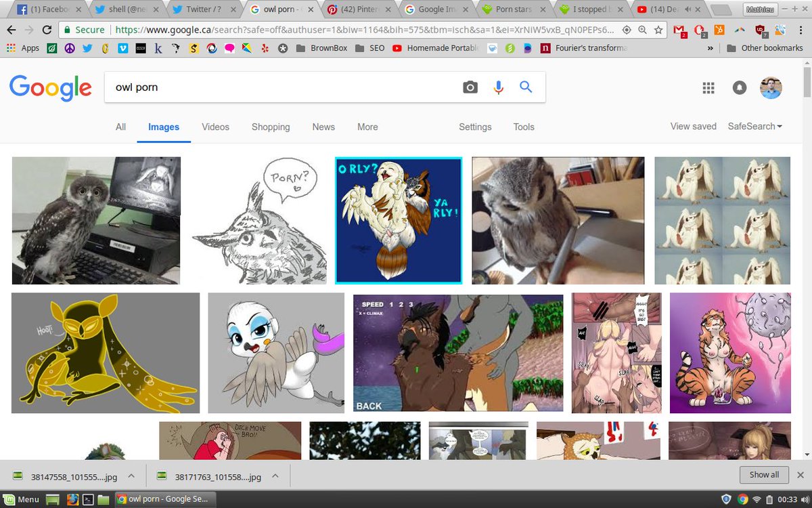Open the Google apps grid
Screen dimensions: 812x508
(708, 88)
